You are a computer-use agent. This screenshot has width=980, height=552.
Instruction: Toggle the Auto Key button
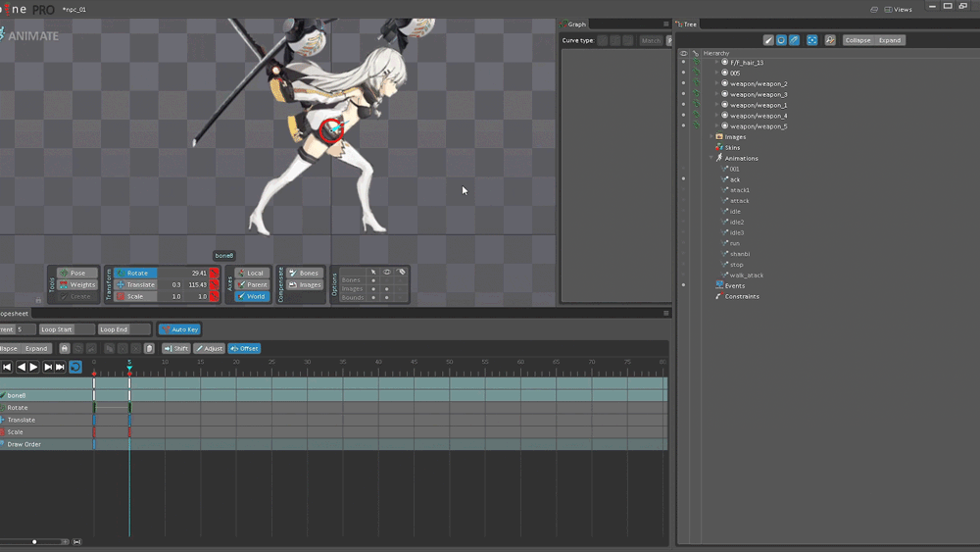click(179, 329)
